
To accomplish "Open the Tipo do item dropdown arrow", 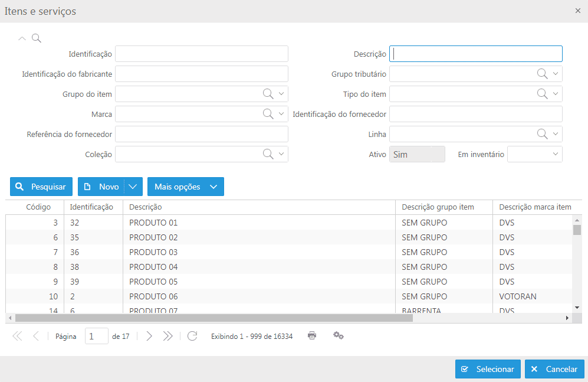I will 556,94.
